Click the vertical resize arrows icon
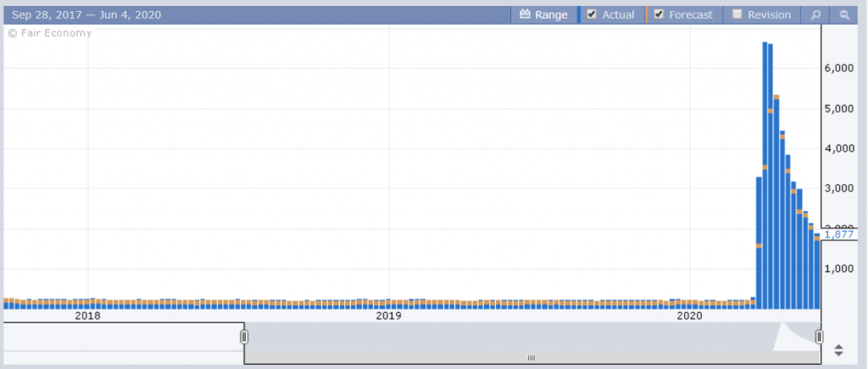Image resolution: width=868 pixels, height=369 pixels. [838, 350]
